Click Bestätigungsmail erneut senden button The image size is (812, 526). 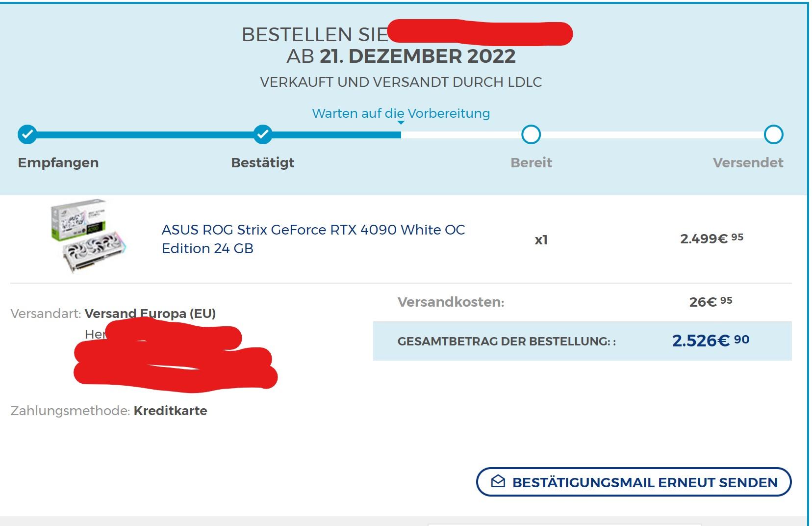[634, 482]
